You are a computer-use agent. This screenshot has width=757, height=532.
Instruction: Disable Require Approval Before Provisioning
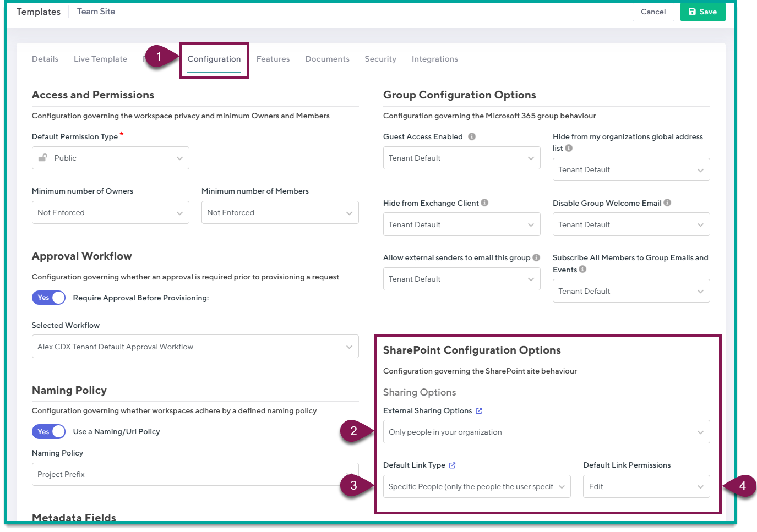[x=48, y=298]
